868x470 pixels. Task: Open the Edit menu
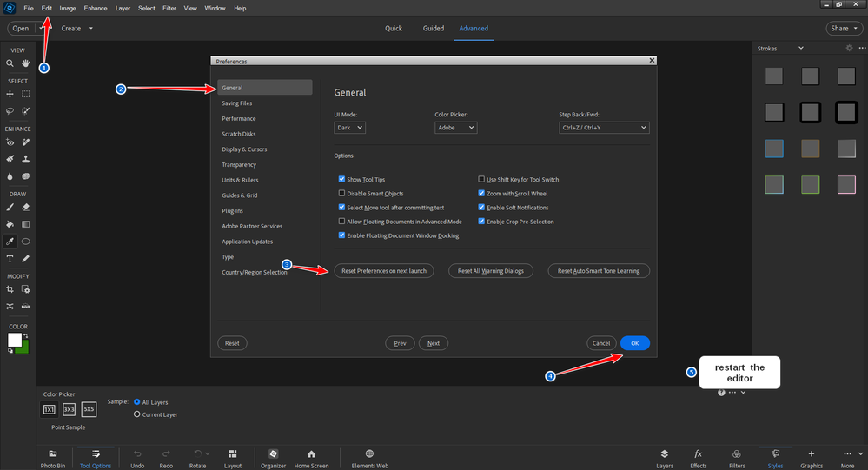pyautogui.click(x=47, y=9)
